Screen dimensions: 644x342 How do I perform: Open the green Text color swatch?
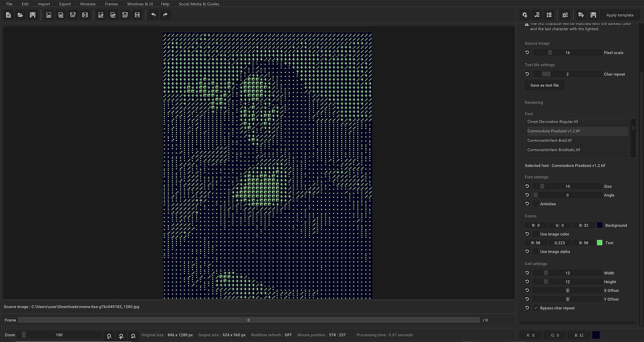pos(599,243)
